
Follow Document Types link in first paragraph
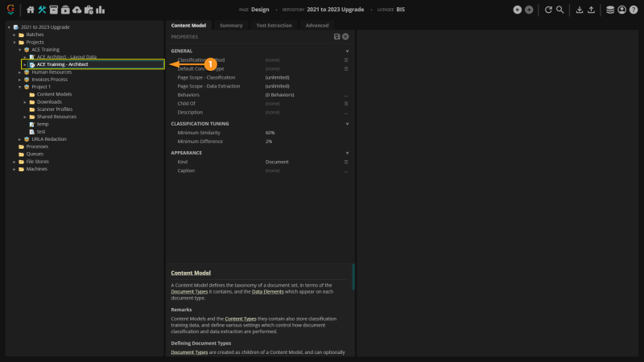(189, 292)
